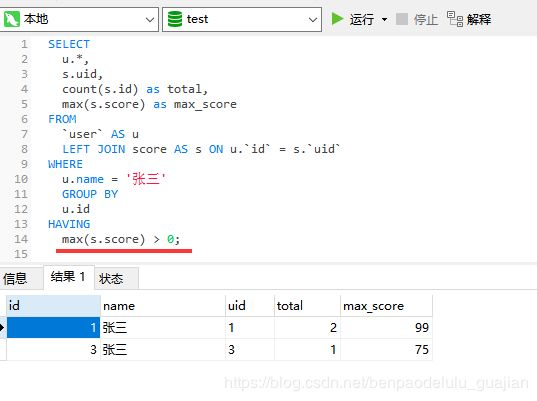
Task: Select the highlighted id cell with value 1
Action: (53, 327)
